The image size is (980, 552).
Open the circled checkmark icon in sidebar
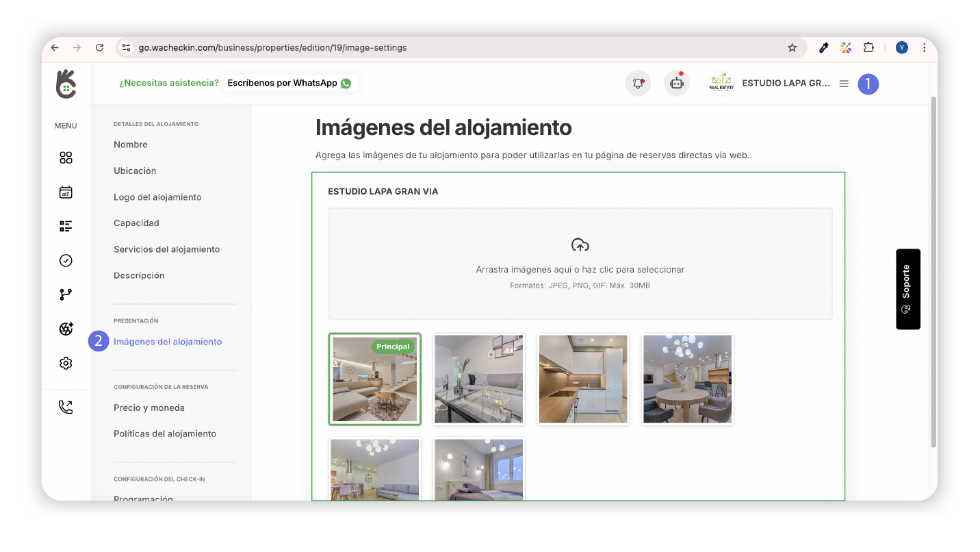click(66, 260)
